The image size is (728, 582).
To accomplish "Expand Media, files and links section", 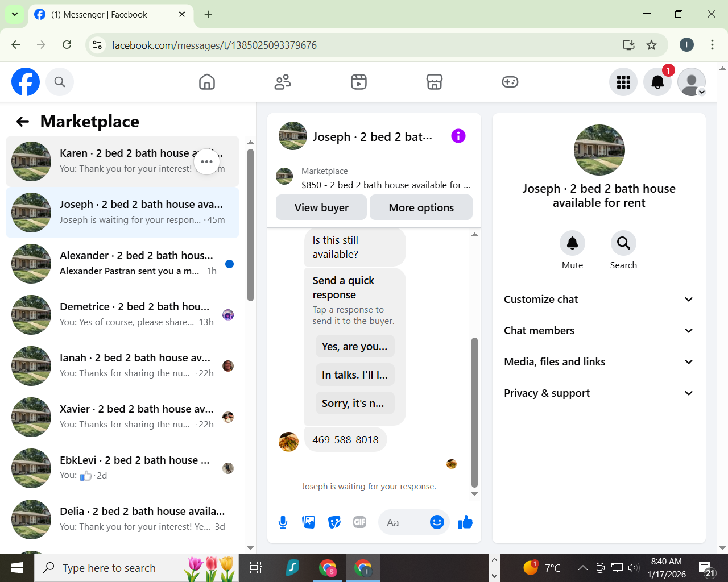I will point(599,362).
